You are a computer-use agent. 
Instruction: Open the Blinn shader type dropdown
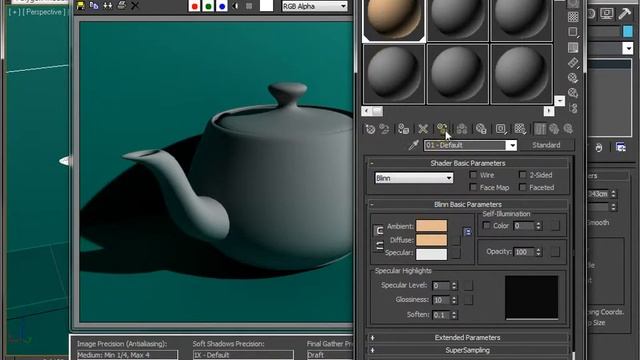pyautogui.click(x=413, y=178)
